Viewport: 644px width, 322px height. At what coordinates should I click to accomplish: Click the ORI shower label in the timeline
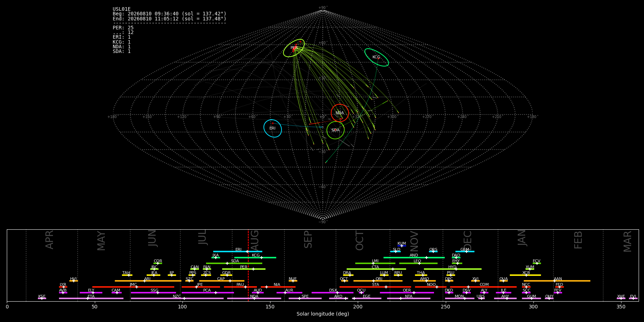[x=379, y=279]
